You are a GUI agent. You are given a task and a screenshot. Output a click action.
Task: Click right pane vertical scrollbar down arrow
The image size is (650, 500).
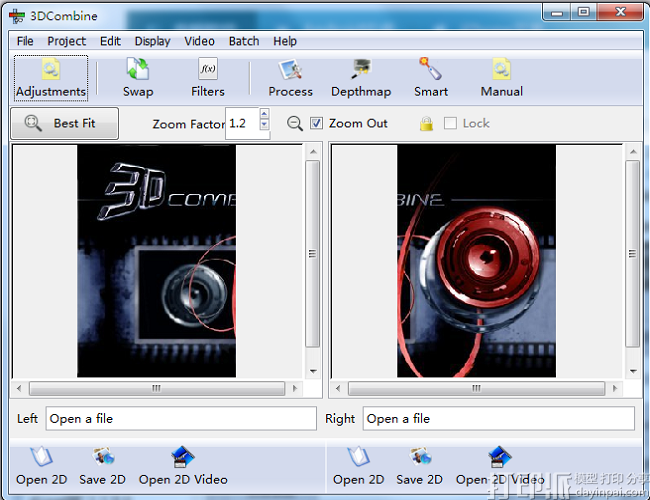point(633,371)
